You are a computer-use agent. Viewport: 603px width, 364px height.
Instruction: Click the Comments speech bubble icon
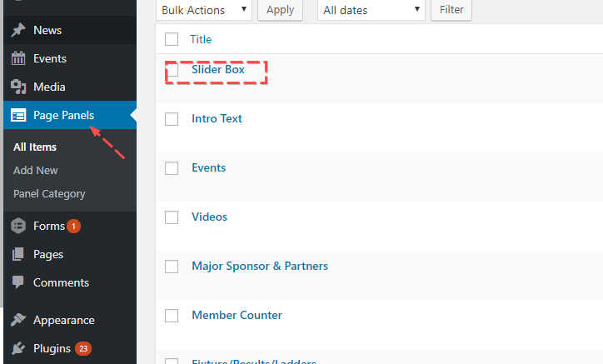point(18,283)
